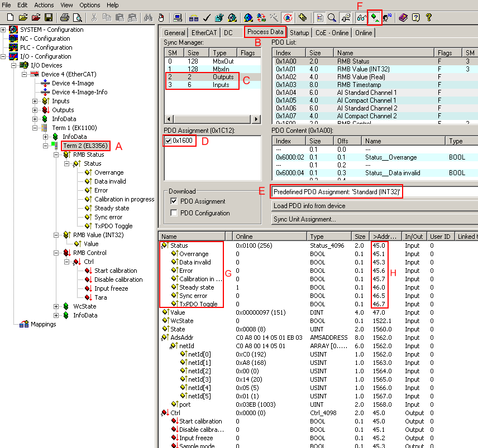Screen dimensions: 478x448
Task: Open Print Preview from toolbar
Action: [78, 18]
